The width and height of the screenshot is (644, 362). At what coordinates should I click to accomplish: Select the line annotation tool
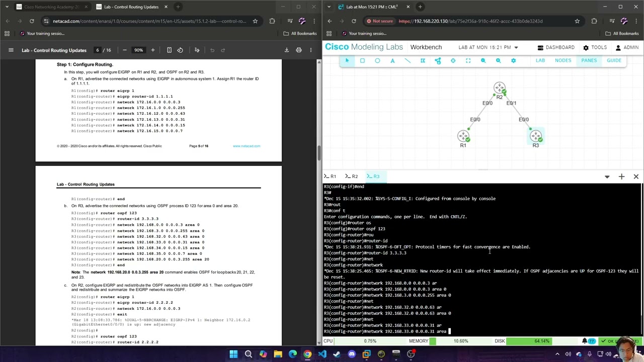tap(408, 60)
